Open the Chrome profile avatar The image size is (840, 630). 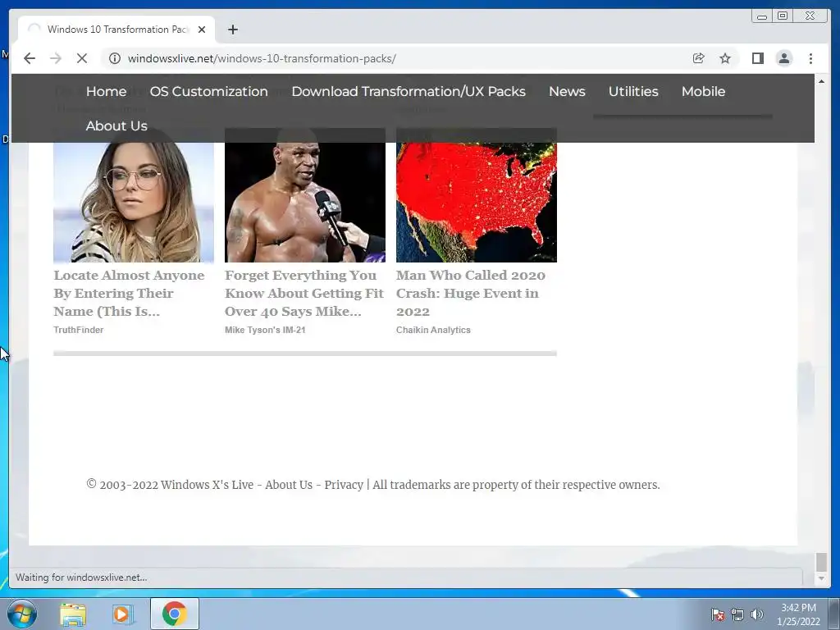point(783,58)
